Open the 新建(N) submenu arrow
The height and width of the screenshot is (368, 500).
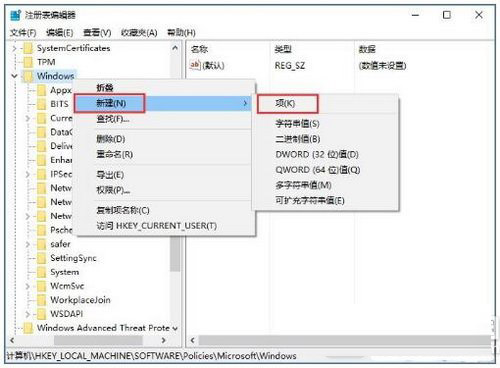pos(245,103)
